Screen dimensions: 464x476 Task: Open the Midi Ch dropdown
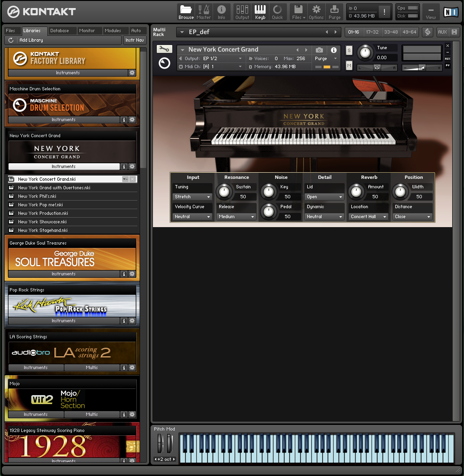pos(240,67)
